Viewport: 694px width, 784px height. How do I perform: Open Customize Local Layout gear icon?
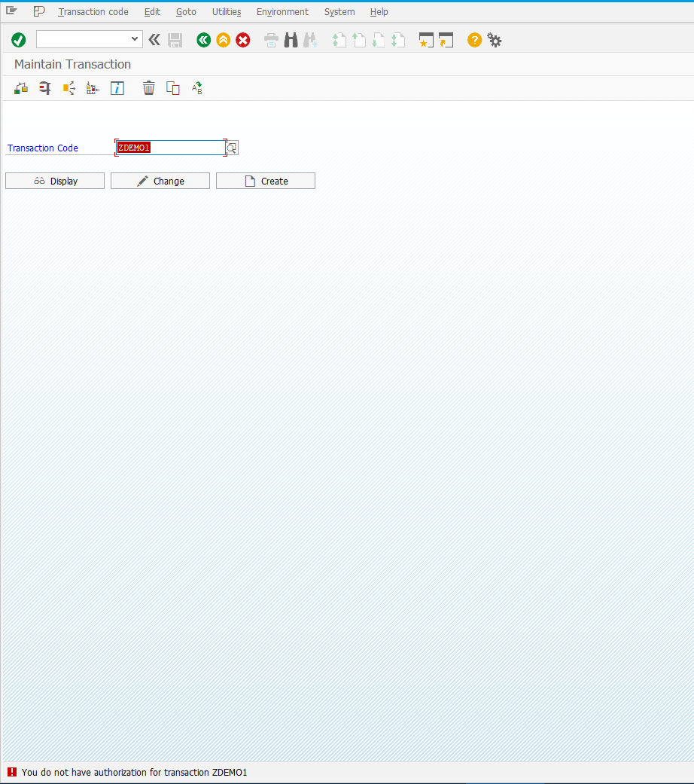click(x=494, y=40)
